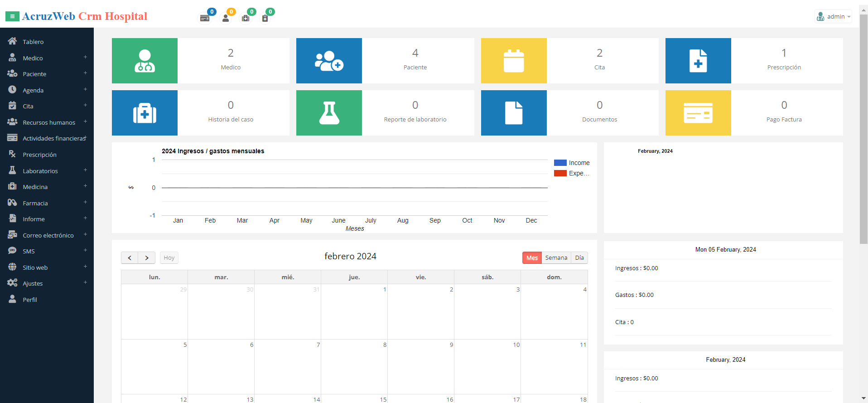Expand the Agenda sidebar submenu plus
The height and width of the screenshot is (403, 868).
(x=85, y=89)
